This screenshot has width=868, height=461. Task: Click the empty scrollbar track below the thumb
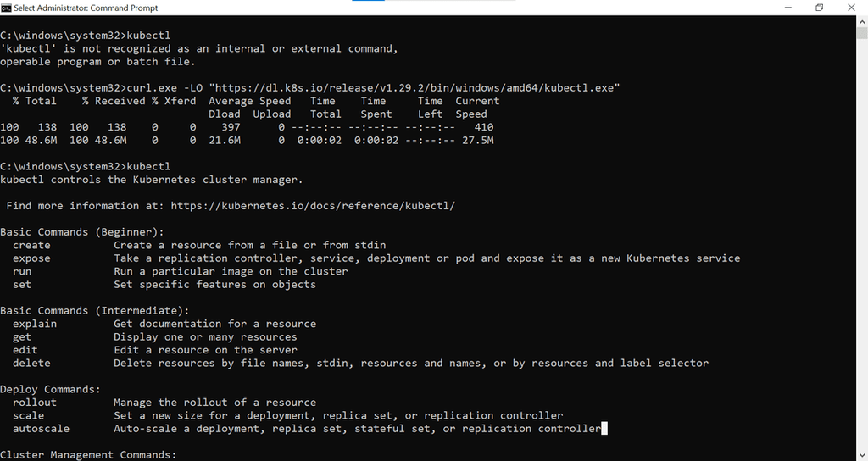862,254
